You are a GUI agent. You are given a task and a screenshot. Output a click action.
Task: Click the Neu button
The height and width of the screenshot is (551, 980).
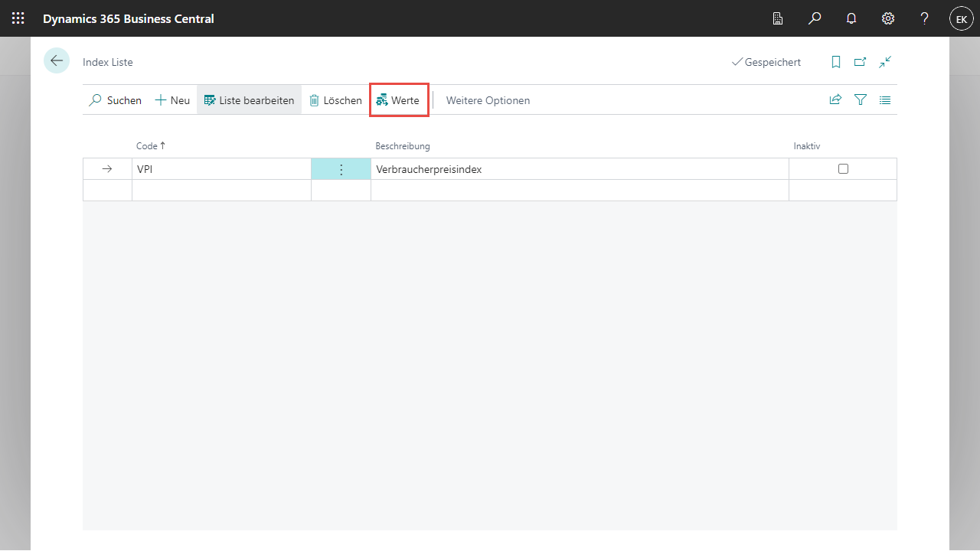point(172,100)
